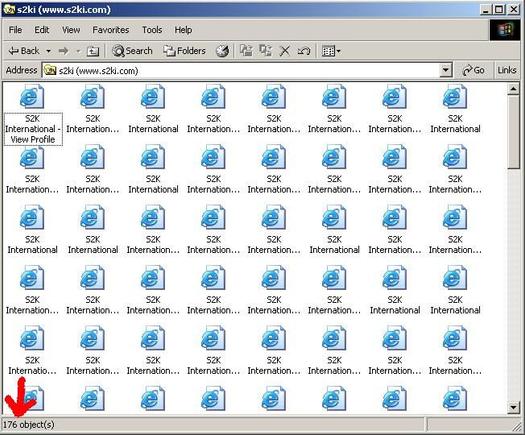The height and width of the screenshot is (435, 525).
Task: Click the Move To toolbar icon
Action: pos(246,51)
